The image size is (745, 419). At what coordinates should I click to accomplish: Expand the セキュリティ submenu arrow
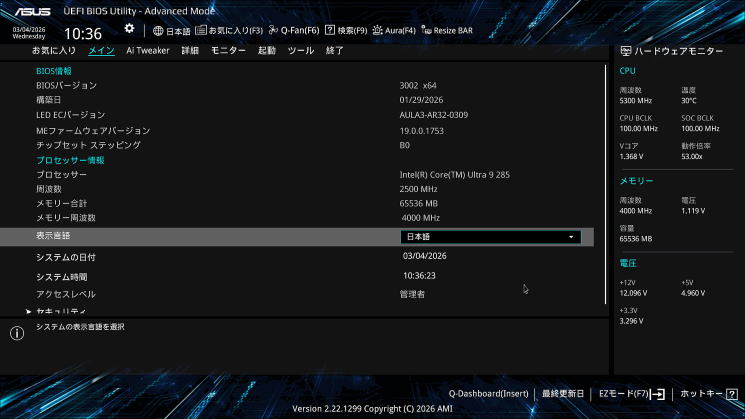coord(29,312)
